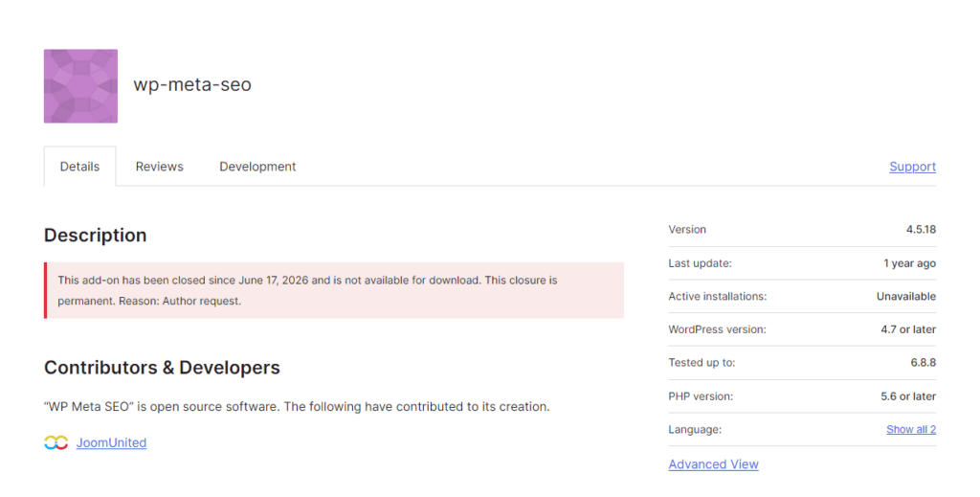Click the Tested up to value 6.8.8
980x497 pixels.
pyautogui.click(x=924, y=363)
